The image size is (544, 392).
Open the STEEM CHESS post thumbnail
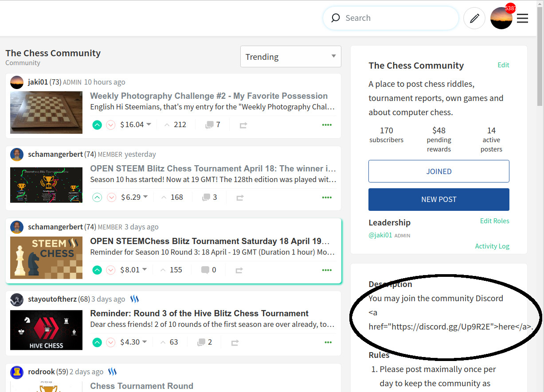(x=46, y=257)
